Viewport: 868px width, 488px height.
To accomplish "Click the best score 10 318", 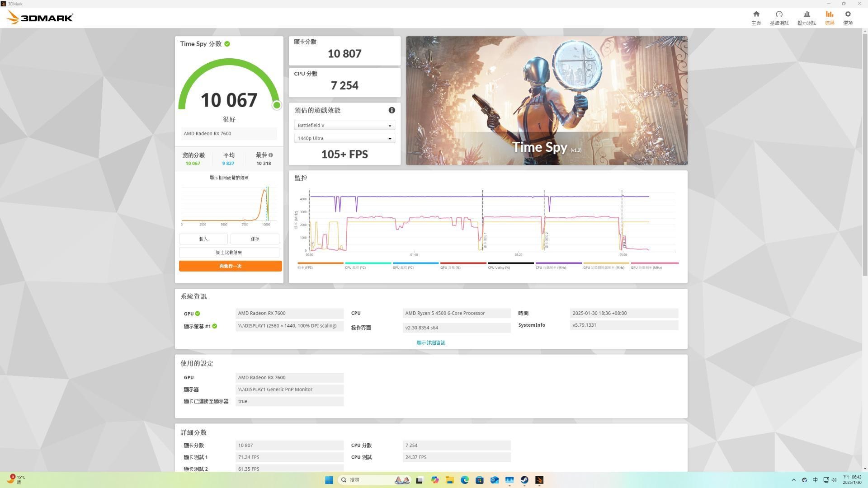I will tap(264, 164).
